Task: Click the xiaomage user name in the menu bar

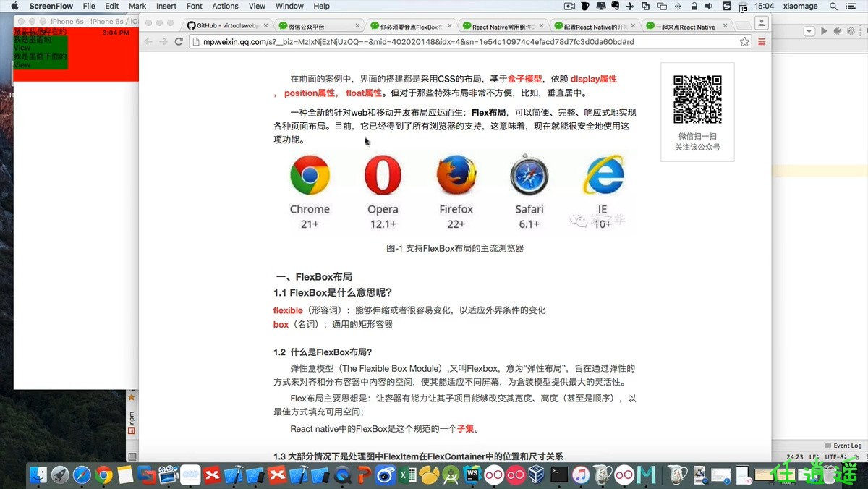Action: pos(800,6)
